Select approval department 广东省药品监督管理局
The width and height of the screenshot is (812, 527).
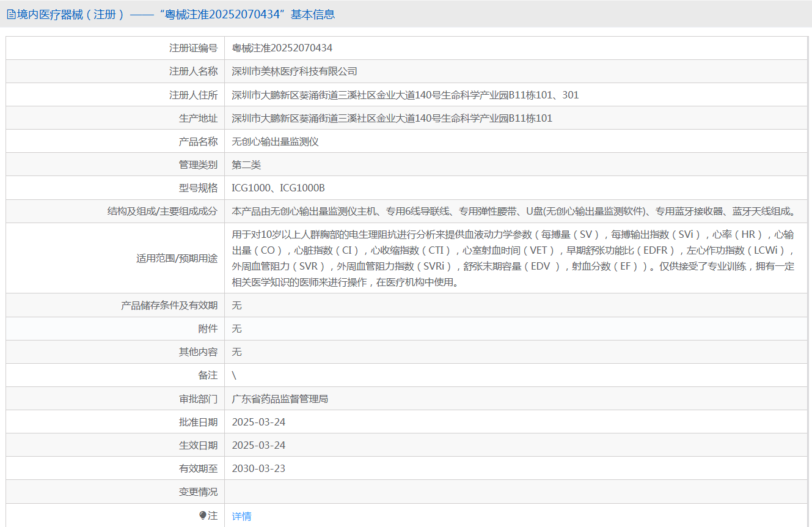click(280, 399)
